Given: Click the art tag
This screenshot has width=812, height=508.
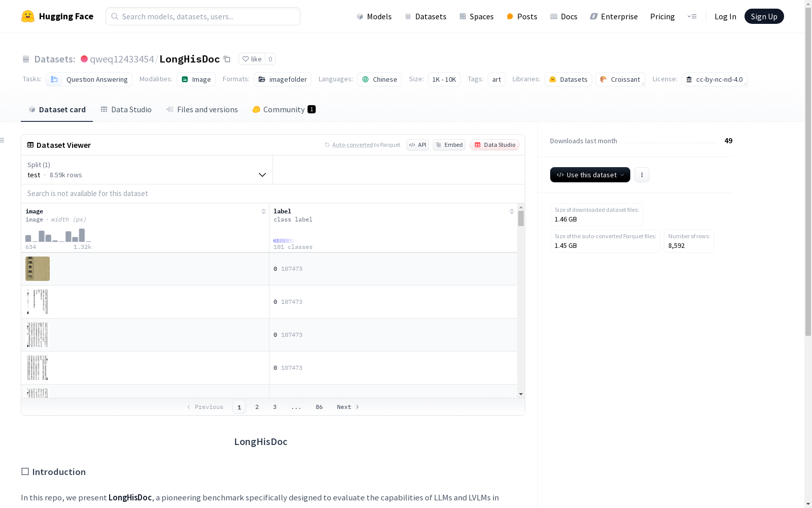Looking at the screenshot, I should (496, 79).
